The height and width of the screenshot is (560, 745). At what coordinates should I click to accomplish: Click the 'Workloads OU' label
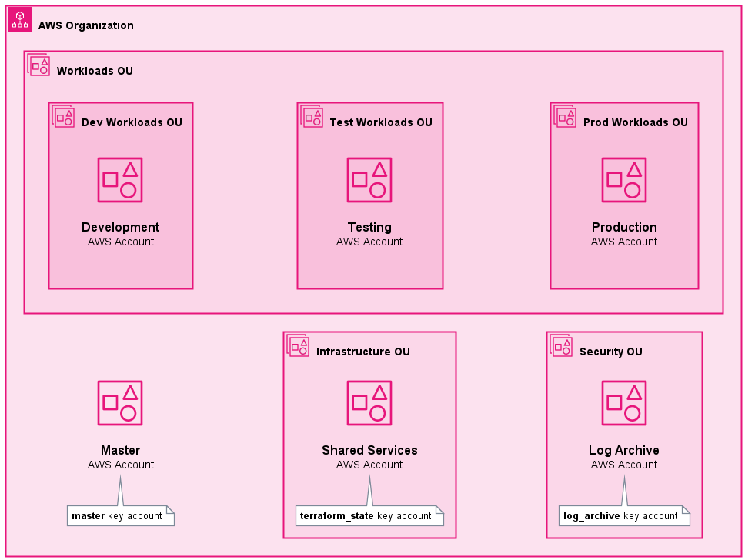(x=95, y=71)
